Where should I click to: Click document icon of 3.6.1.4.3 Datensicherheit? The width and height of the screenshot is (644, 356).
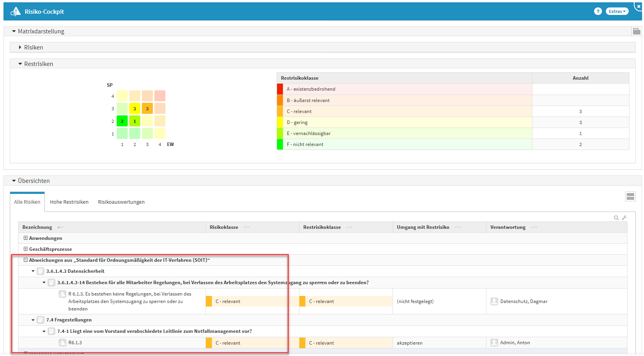tap(40, 271)
